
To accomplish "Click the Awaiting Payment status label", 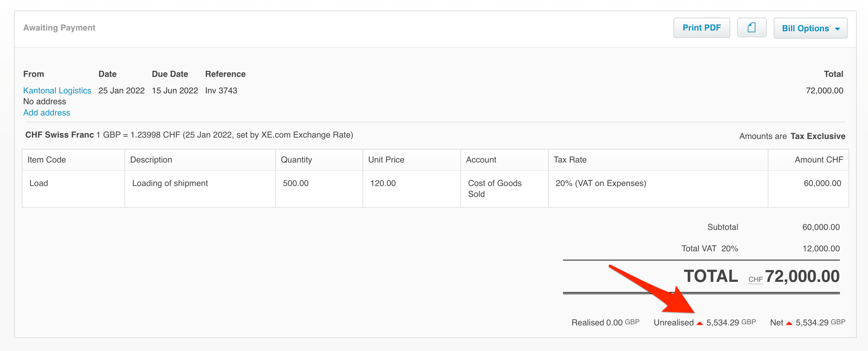I will tap(59, 28).
